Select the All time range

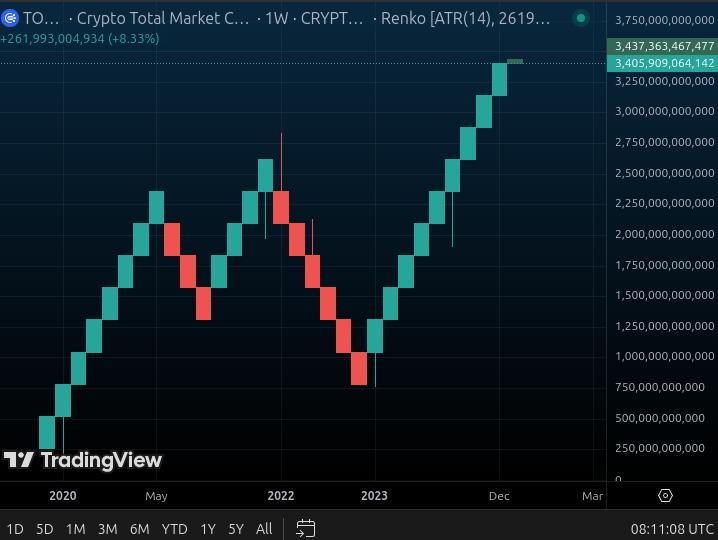click(x=264, y=529)
